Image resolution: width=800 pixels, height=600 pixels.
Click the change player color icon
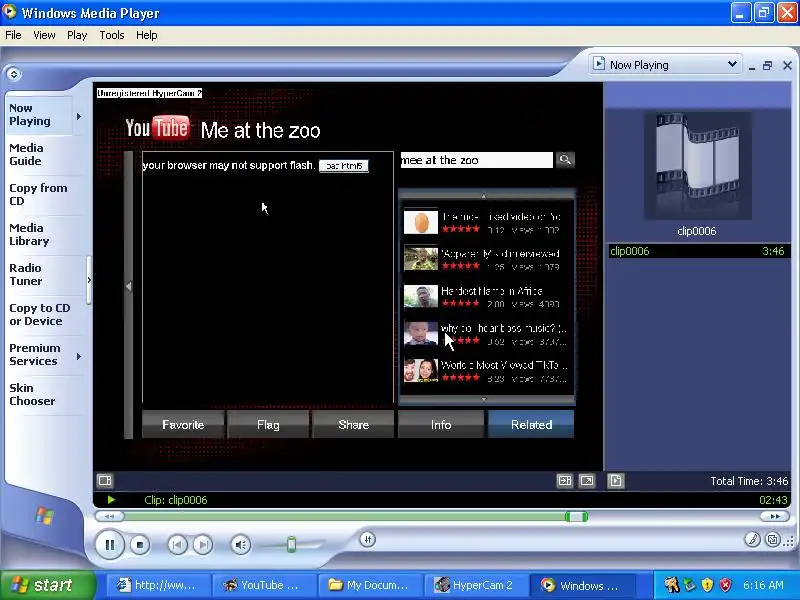[752, 539]
